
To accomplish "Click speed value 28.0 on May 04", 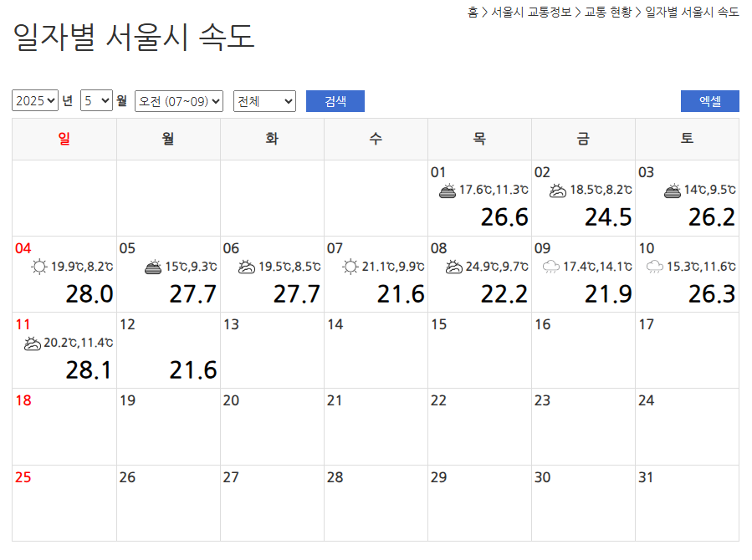I will tap(90, 293).
